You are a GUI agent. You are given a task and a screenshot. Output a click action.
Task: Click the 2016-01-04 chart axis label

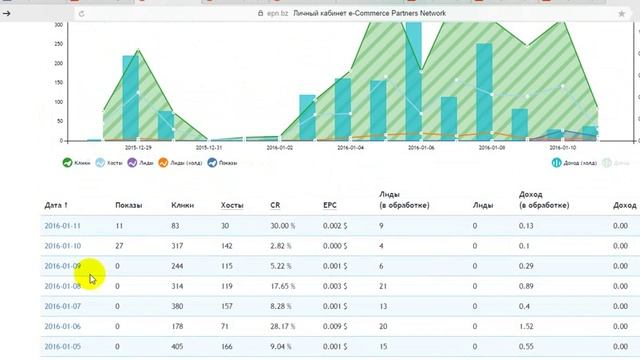[350, 148]
